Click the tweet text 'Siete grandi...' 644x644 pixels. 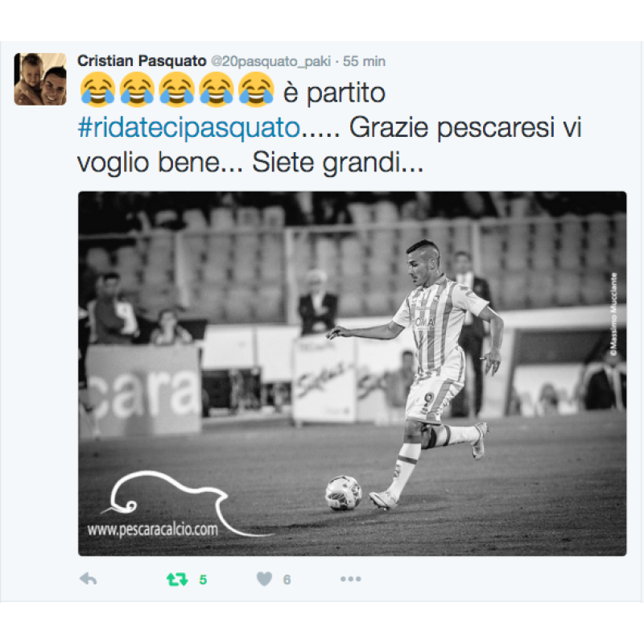coord(337,163)
